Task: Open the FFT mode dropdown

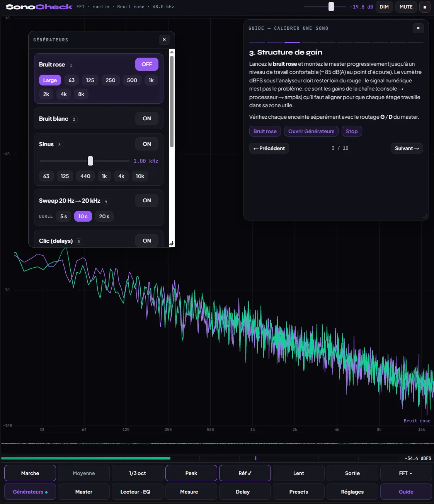Action: [x=406, y=473]
